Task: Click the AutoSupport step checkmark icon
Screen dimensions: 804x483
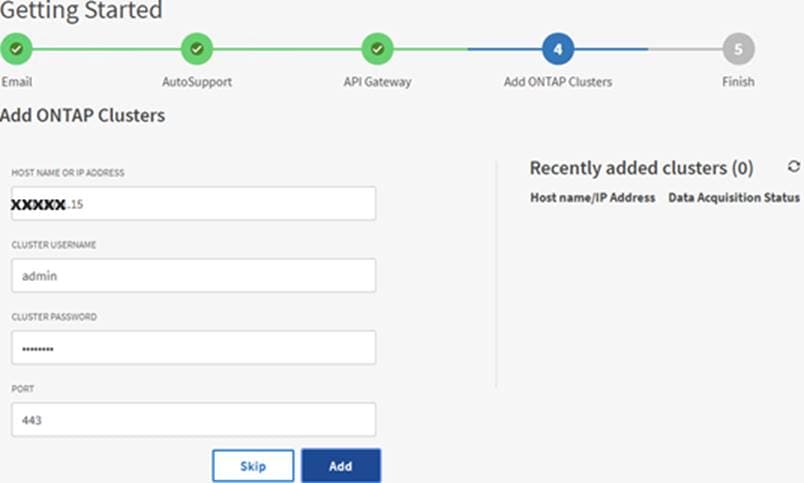Action: click(x=197, y=49)
